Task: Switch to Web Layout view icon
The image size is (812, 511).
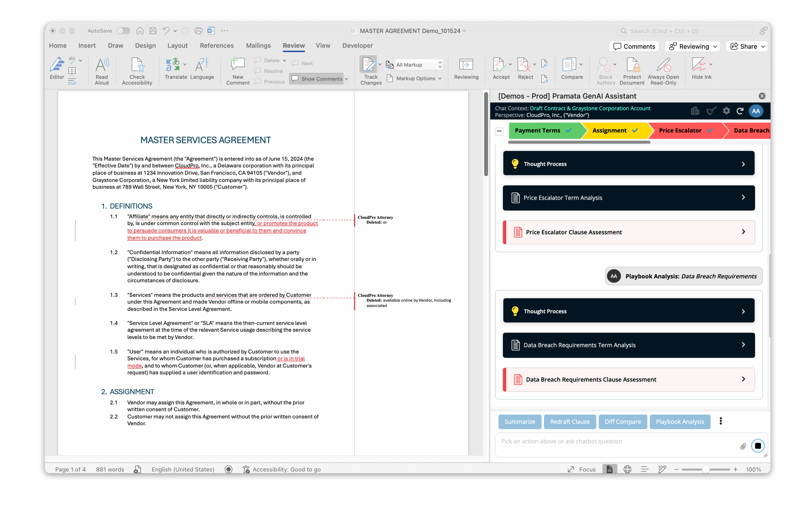Action: (627, 469)
